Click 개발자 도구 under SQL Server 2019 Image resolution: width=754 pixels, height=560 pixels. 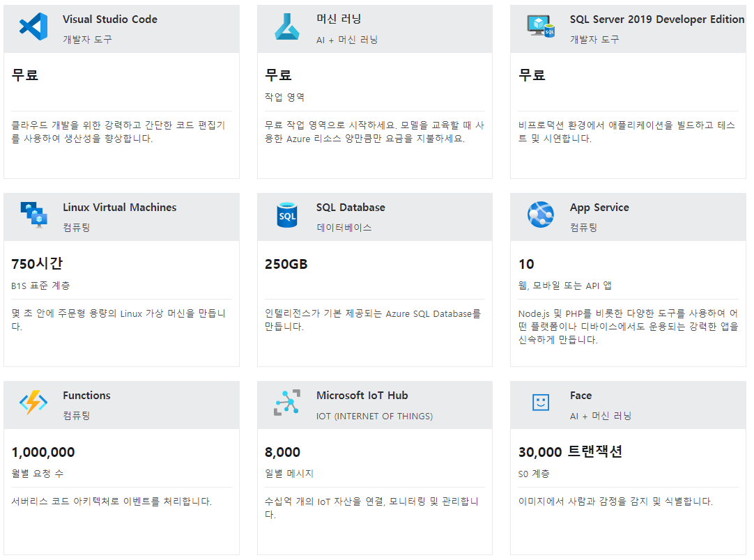pos(595,40)
